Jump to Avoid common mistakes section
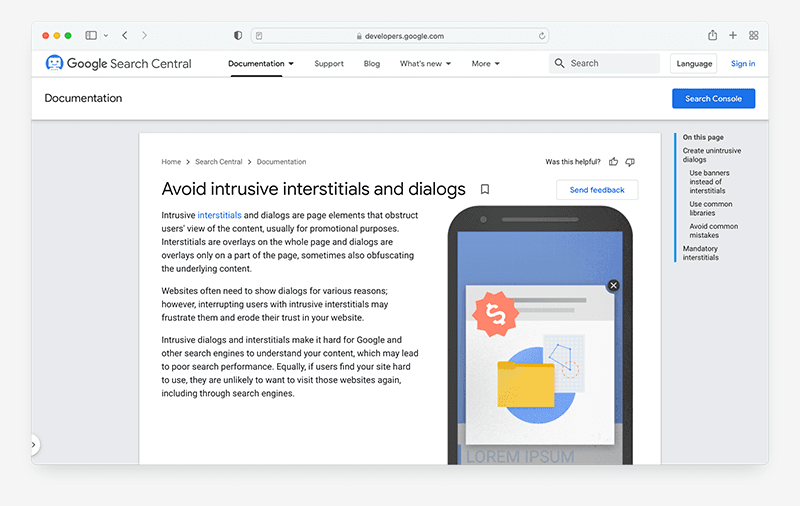 [713, 231]
